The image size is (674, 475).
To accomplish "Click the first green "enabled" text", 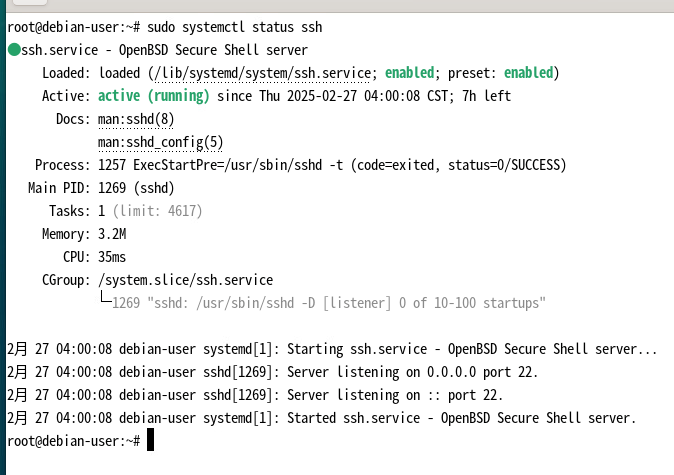I will (x=410, y=73).
